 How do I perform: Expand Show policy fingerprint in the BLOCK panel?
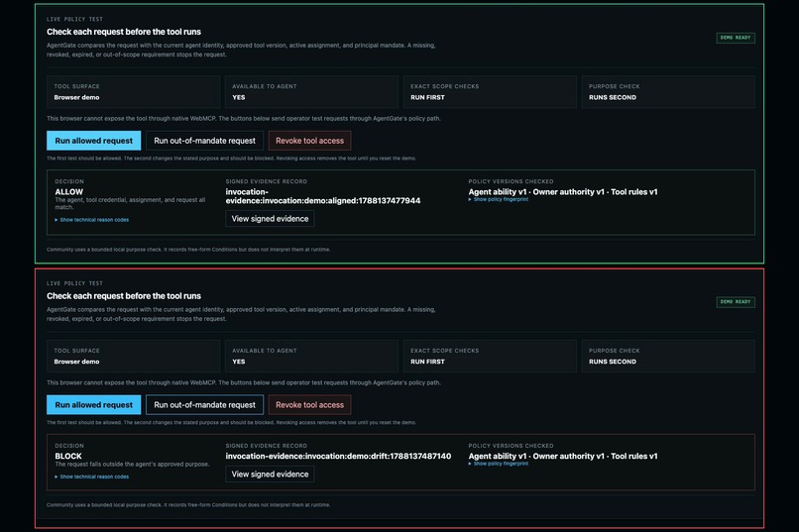point(499,464)
